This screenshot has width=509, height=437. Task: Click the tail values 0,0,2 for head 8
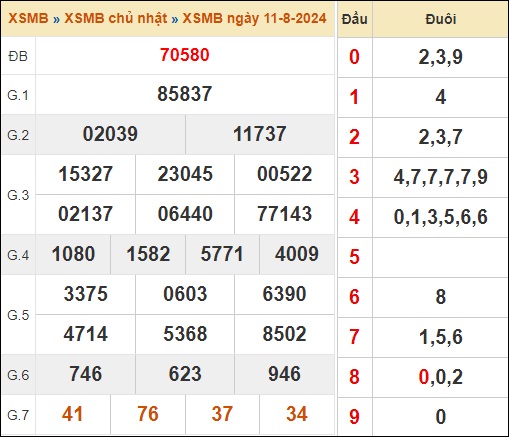point(441,377)
